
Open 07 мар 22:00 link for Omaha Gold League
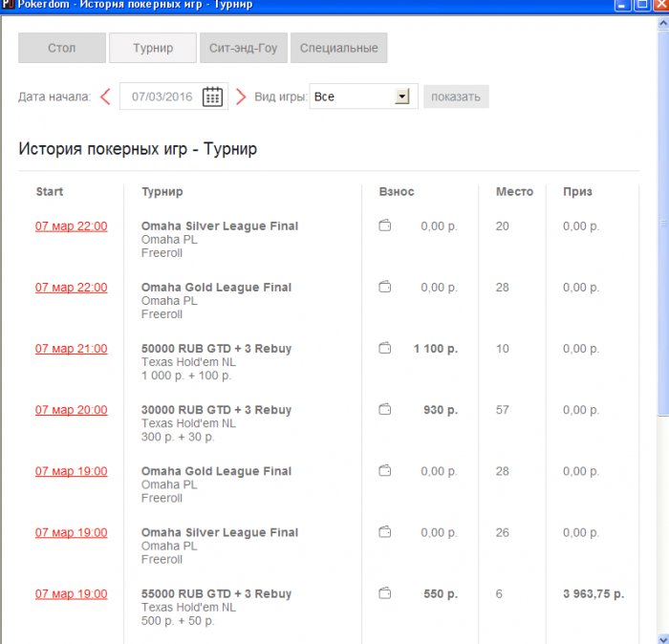72,288
